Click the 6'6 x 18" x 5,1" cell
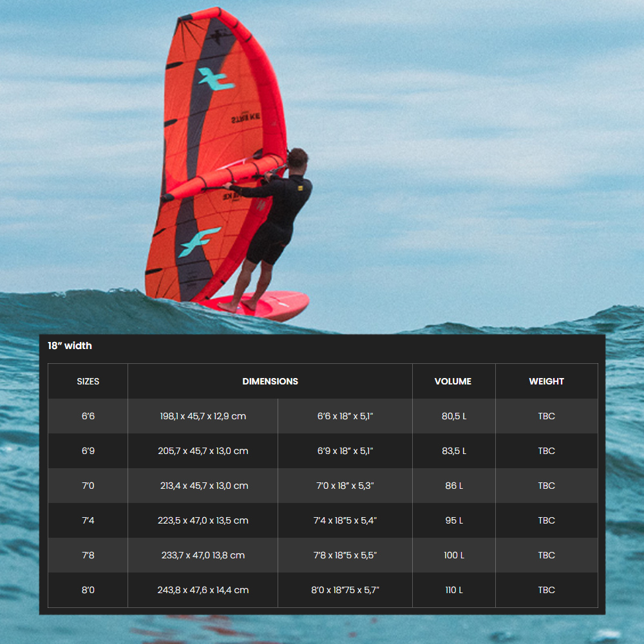 click(x=345, y=416)
